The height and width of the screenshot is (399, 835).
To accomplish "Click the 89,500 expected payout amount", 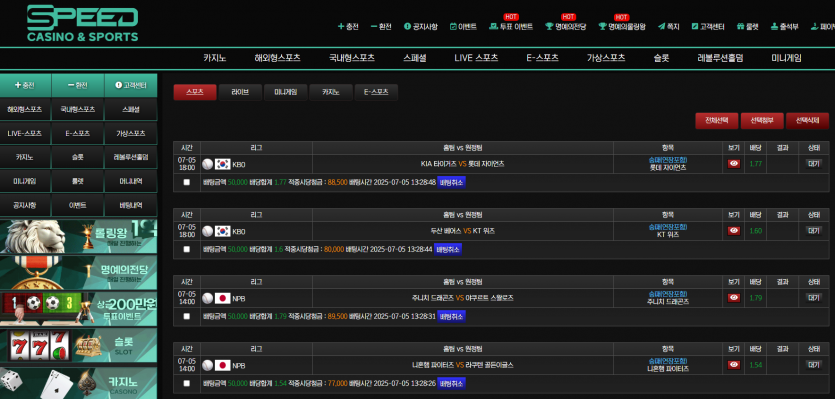I will pyautogui.click(x=338, y=316).
